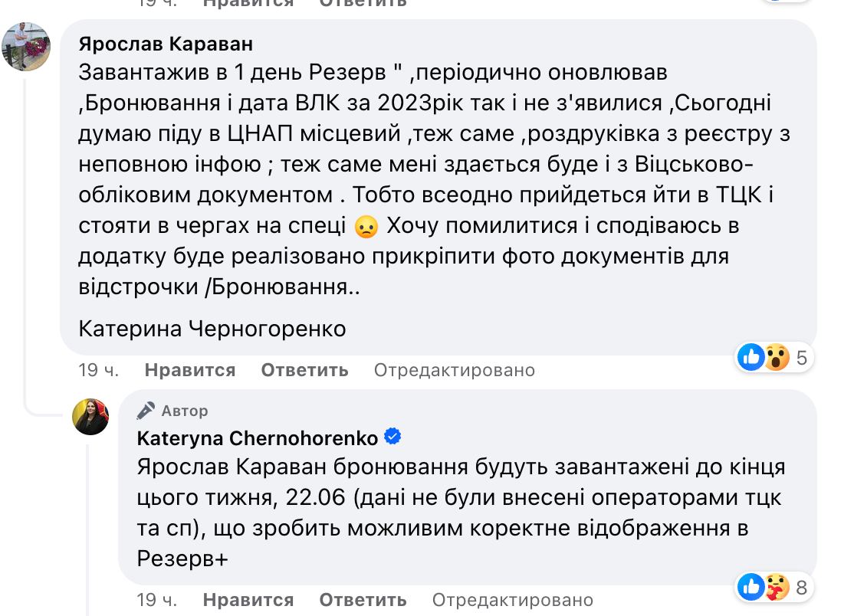The image size is (854, 616).
Task: Click the tagged Катерина Черногоренко mention in the comment
Action: click(x=212, y=329)
